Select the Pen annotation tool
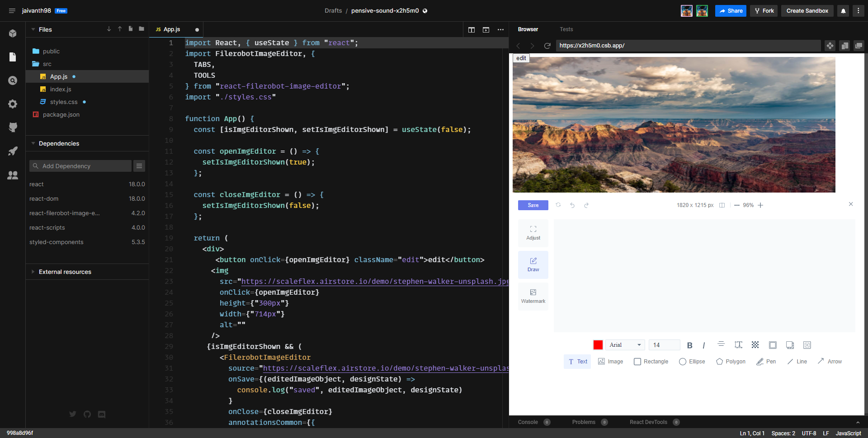The width and height of the screenshot is (868, 438). [x=766, y=362]
